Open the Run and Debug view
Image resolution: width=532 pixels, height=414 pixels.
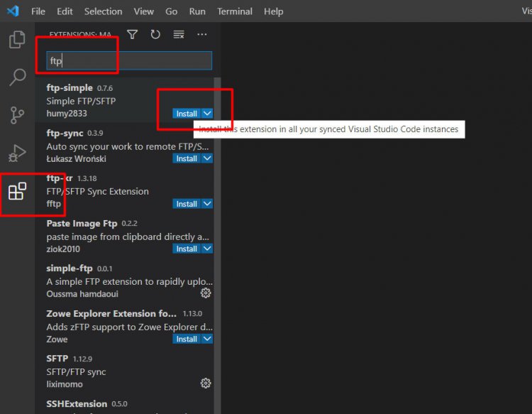[x=17, y=153]
